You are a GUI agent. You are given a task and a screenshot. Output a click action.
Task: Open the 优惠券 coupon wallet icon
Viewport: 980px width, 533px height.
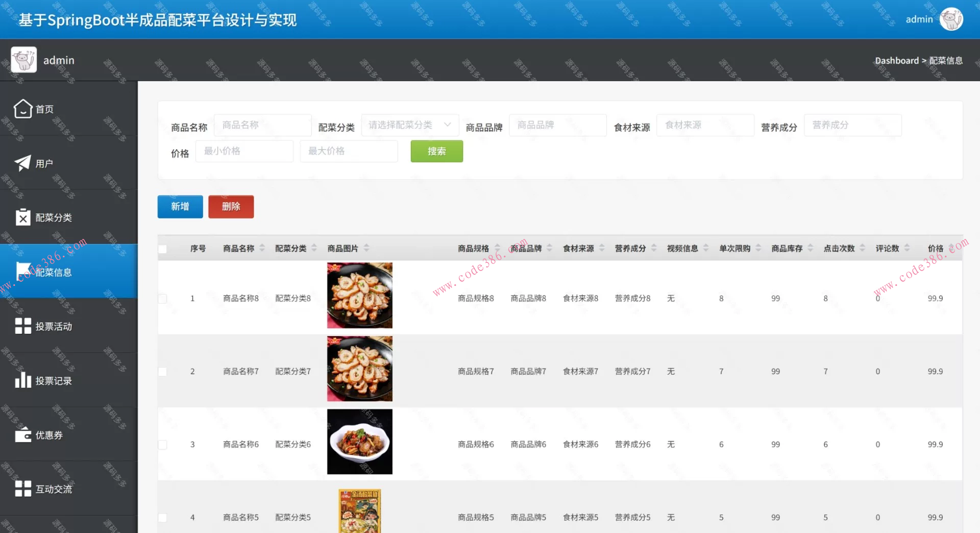[22, 434]
